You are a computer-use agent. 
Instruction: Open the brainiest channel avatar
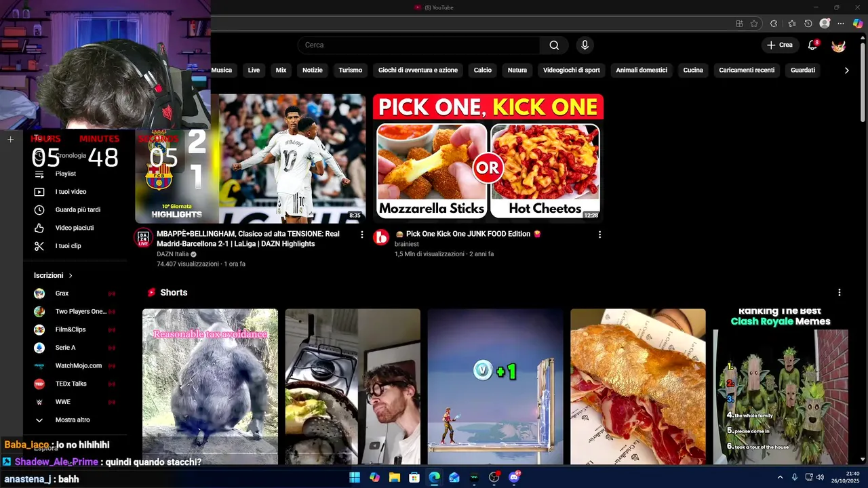coord(381,237)
